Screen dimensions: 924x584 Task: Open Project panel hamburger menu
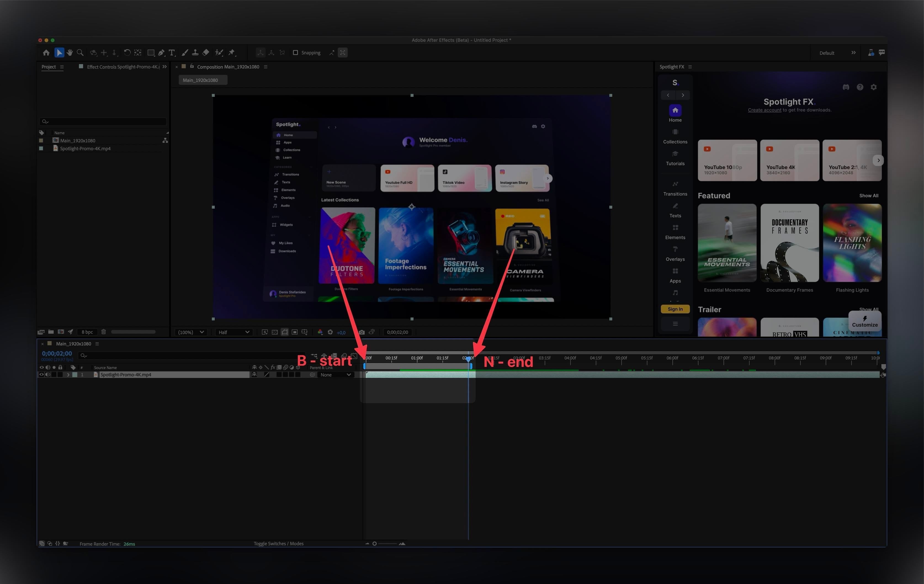click(62, 67)
